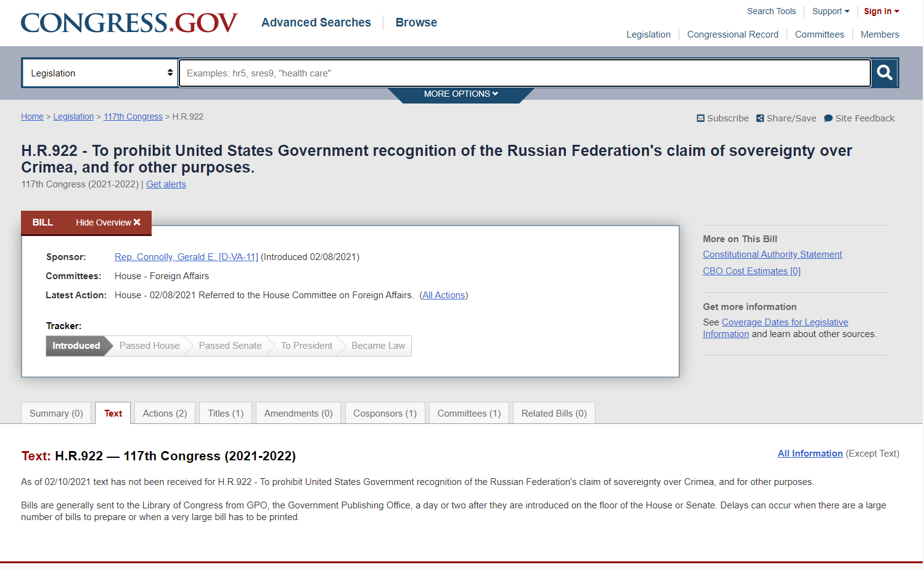Click the Introduced tracker stage

[x=76, y=346]
